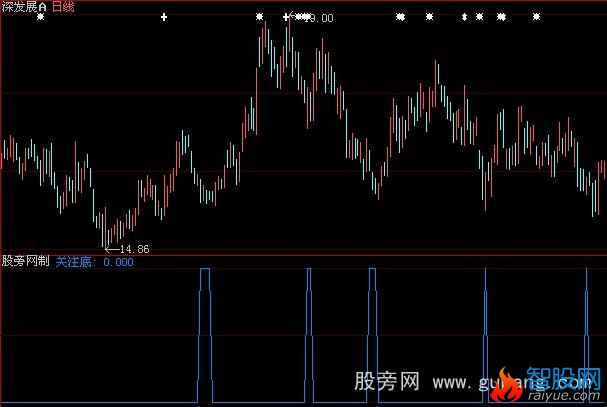
Task: Select the 日线 daily period label
Action: [63, 7]
